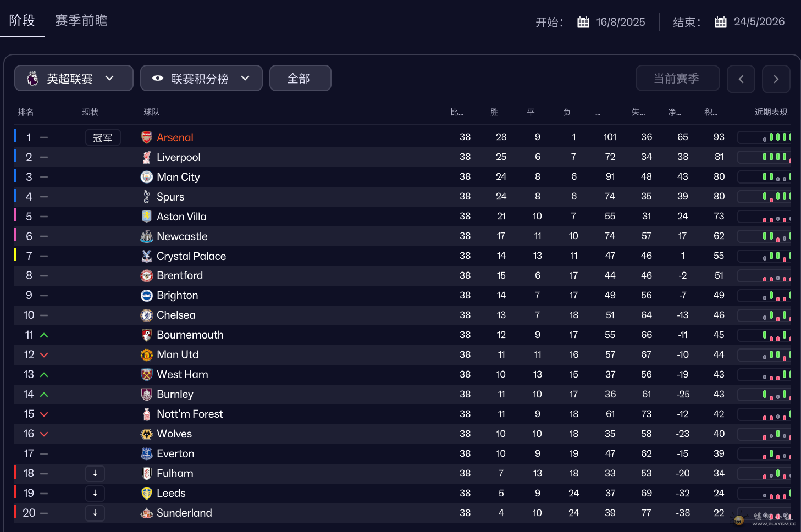The height and width of the screenshot is (532, 801).
Task: Click Sunderland's relegation down-arrow icon
Action: coord(95,513)
